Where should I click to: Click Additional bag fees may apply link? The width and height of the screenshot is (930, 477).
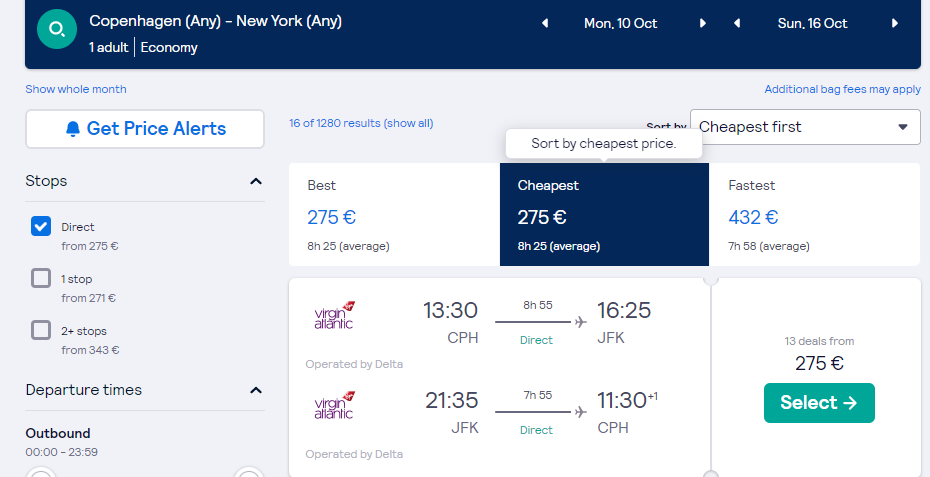[842, 89]
